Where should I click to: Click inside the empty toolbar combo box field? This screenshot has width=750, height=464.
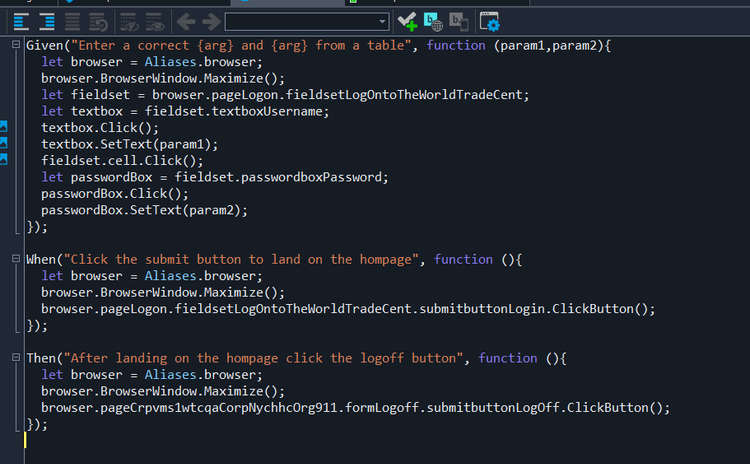[x=301, y=22]
